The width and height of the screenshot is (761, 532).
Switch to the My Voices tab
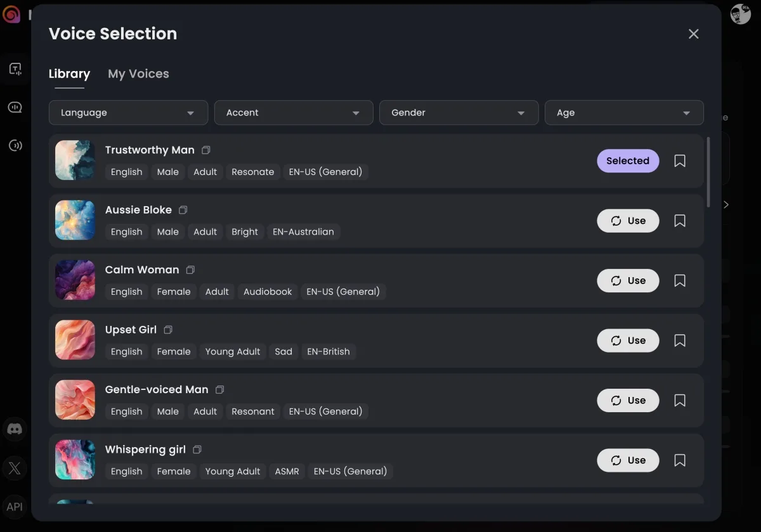pos(138,74)
